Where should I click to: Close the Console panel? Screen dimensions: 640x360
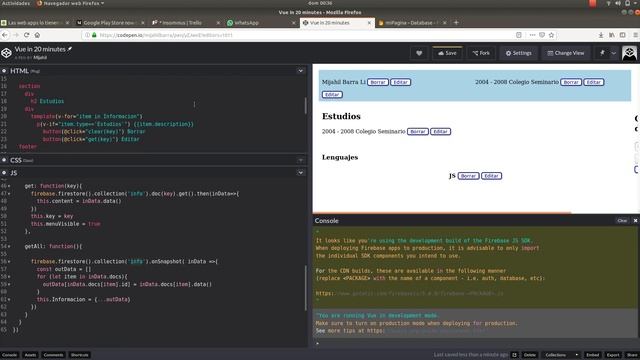(x=635, y=220)
